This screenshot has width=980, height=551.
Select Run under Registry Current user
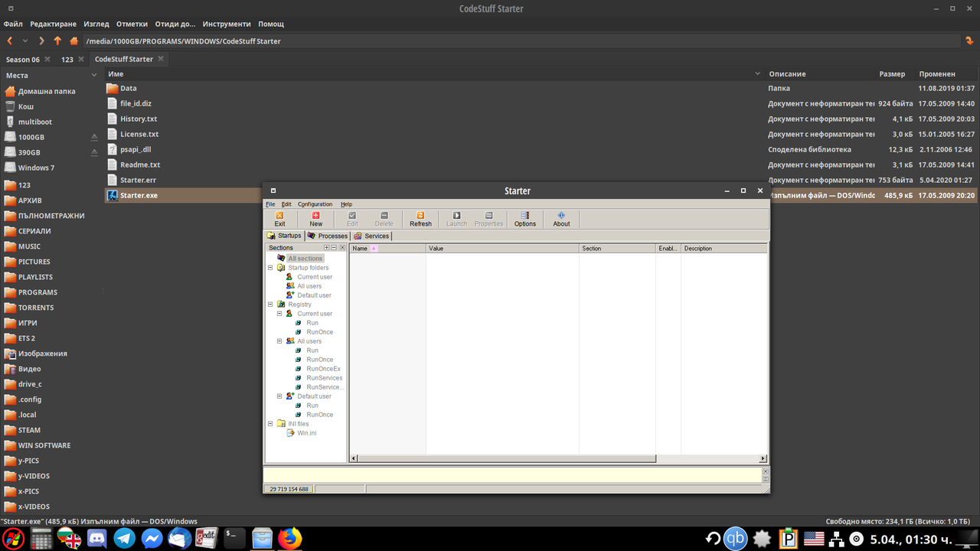point(312,323)
